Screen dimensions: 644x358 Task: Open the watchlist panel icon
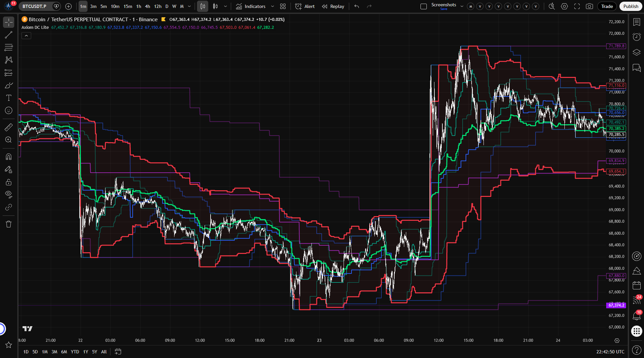(636, 22)
